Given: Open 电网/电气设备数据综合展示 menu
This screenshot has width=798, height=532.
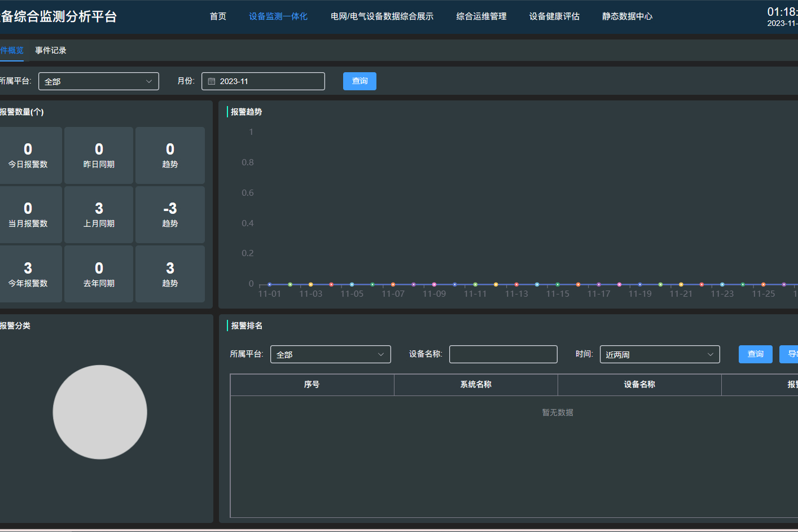Looking at the screenshot, I should tap(382, 16).
